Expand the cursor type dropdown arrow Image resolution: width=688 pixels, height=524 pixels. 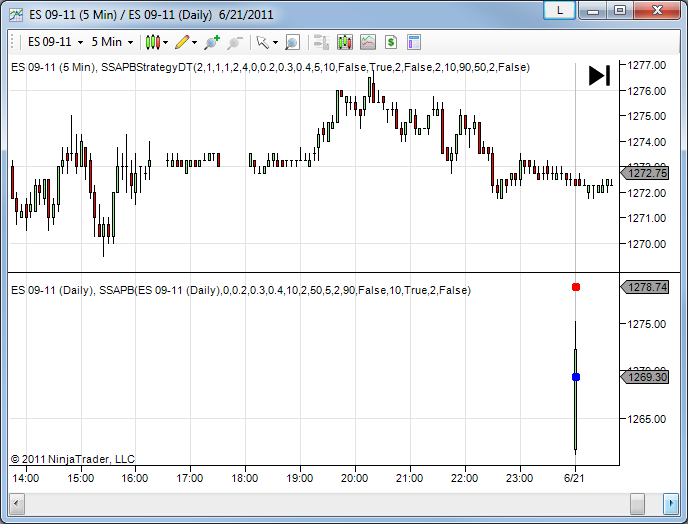tap(276, 43)
